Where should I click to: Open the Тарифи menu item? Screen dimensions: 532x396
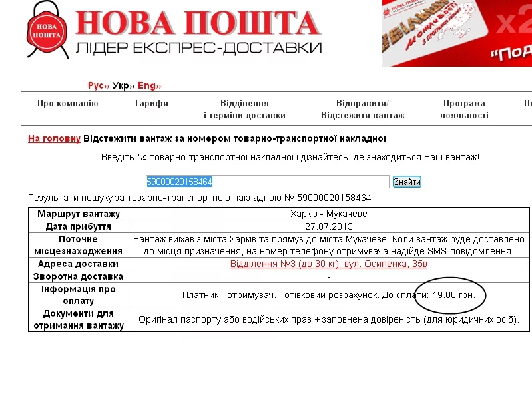[x=151, y=104]
